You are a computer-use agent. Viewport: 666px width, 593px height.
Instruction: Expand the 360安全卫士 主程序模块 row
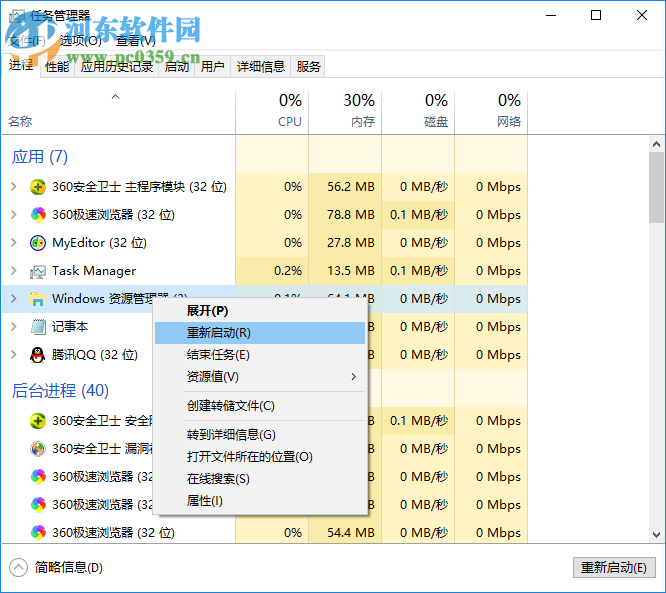[14, 187]
